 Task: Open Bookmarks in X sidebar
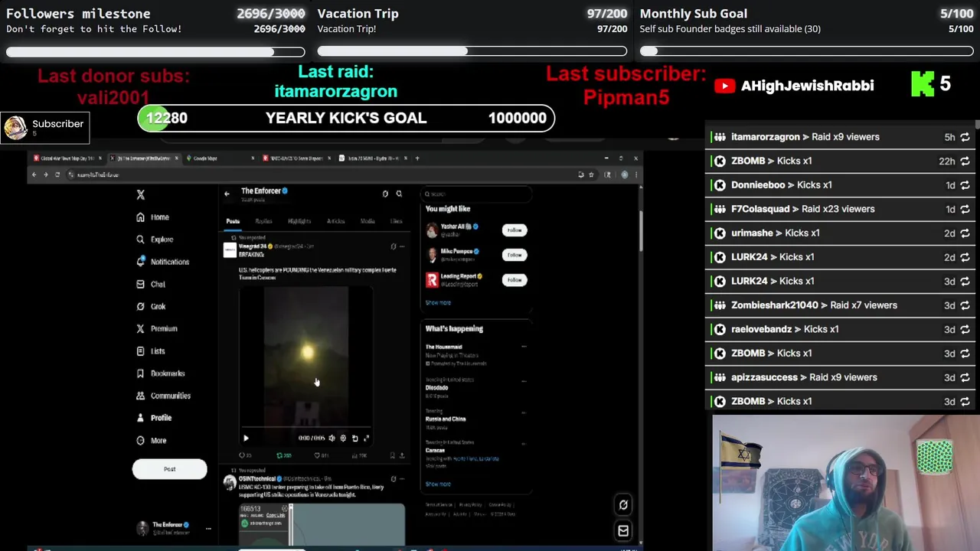click(160, 373)
